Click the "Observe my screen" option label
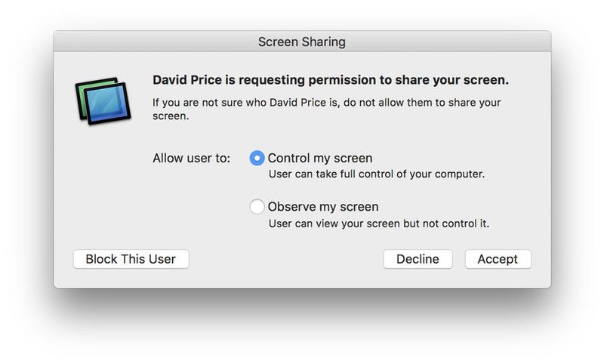The height and width of the screenshot is (364, 604). (323, 207)
